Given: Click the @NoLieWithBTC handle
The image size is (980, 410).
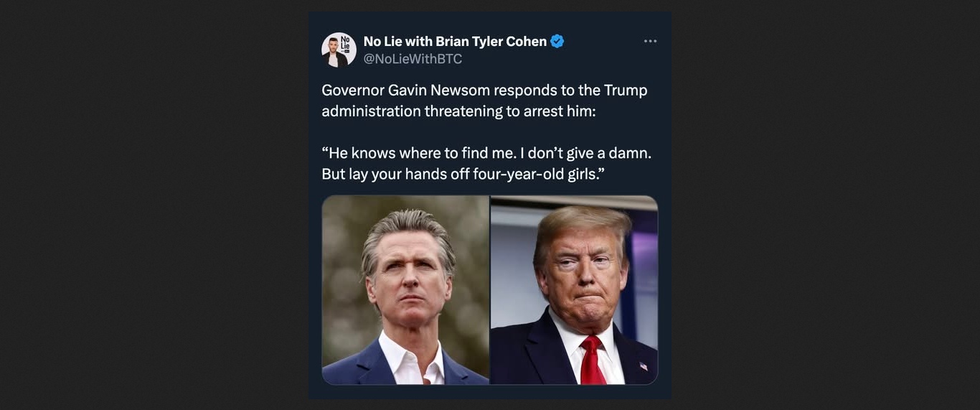Looking at the screenshot, I should [413, 60].
